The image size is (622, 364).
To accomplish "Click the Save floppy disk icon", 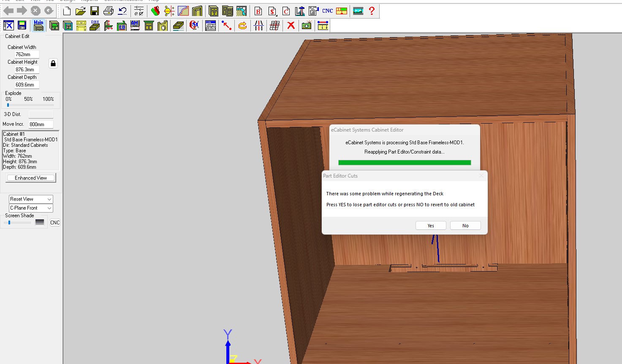I will 95,11.
